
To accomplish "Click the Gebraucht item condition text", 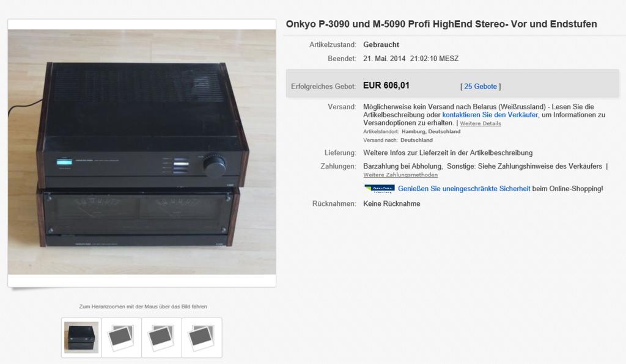I will click(x=381, y=45).
